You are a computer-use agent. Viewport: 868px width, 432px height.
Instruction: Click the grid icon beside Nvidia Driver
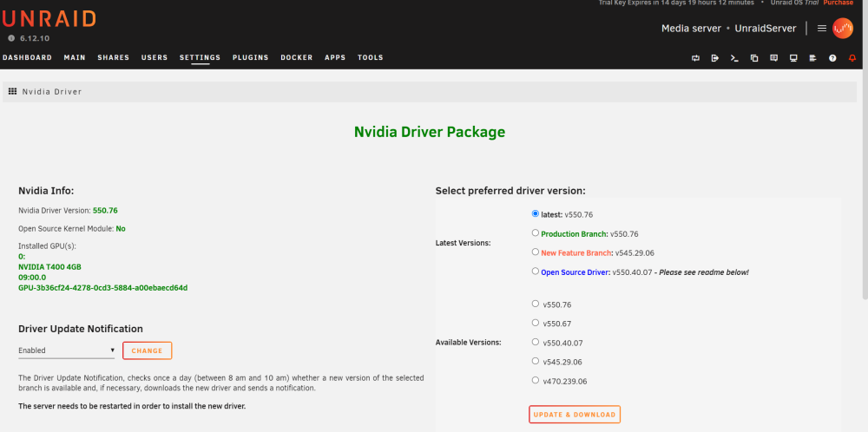point(13,91)
